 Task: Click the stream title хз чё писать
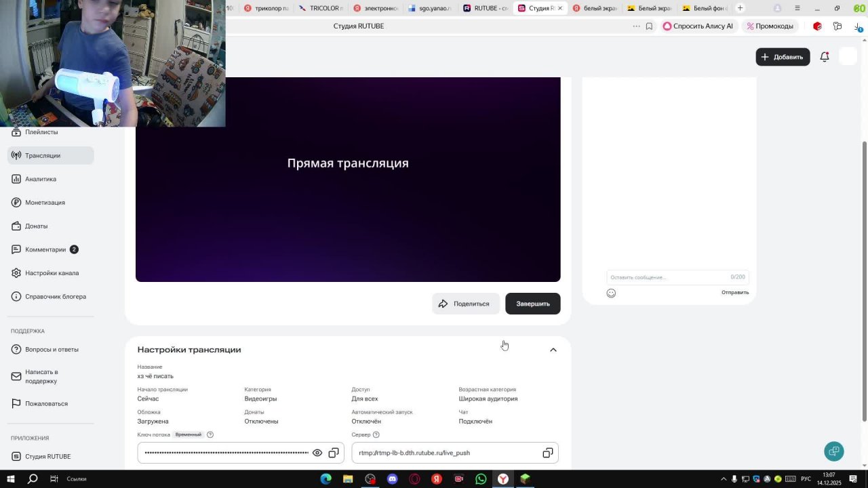point(155,376)
